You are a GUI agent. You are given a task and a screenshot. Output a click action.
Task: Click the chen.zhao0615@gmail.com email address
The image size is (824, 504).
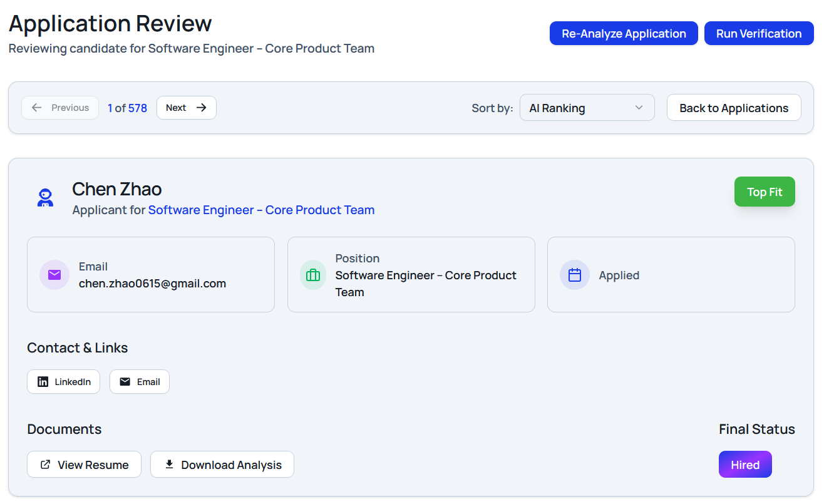152,284
